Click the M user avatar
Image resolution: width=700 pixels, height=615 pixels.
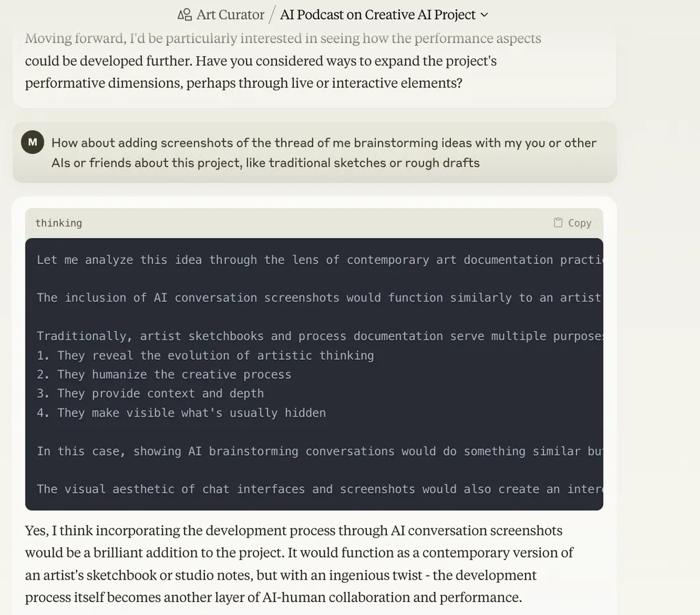tap(33, 142)
